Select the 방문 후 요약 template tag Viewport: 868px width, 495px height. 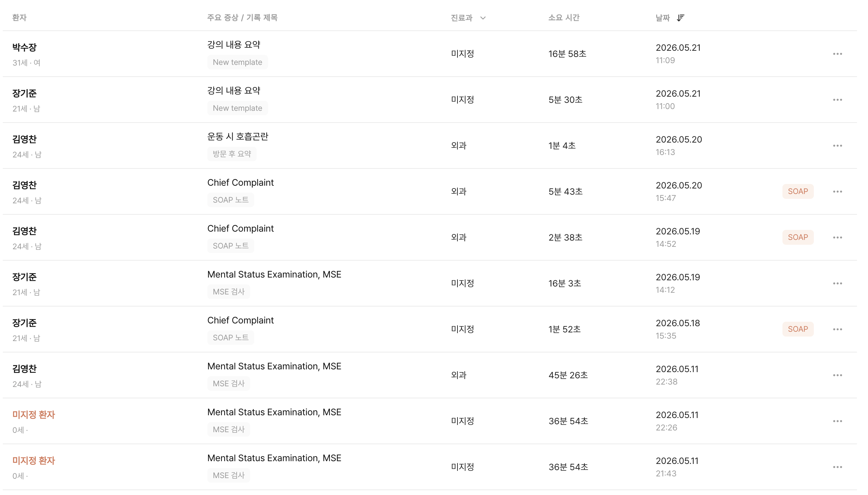coord(232,154)
